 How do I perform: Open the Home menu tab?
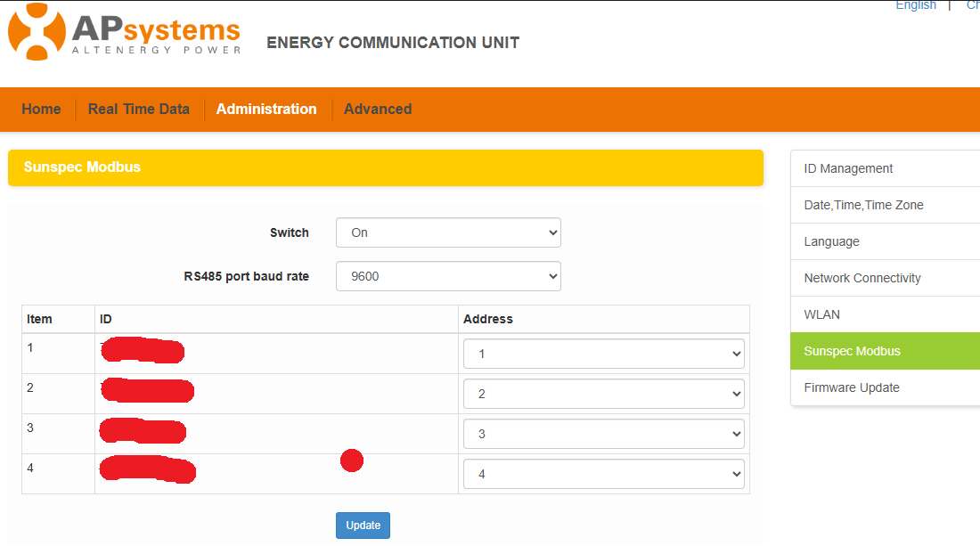pos(41,109)
